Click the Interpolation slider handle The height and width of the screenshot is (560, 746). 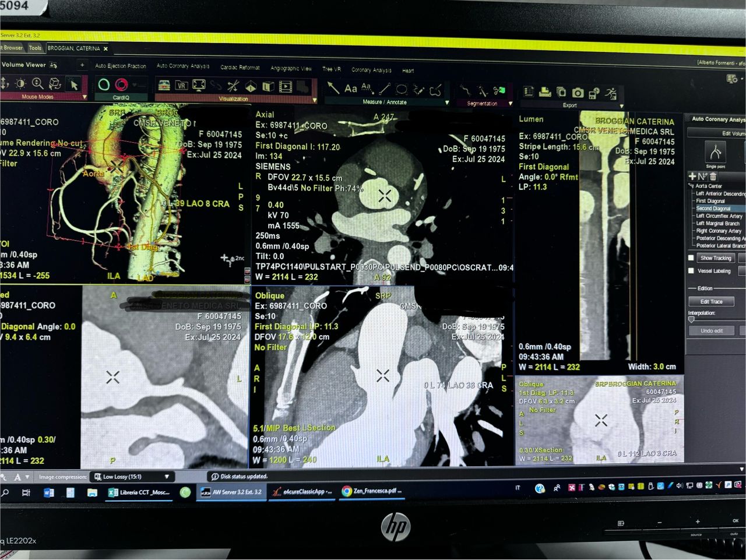691,319
